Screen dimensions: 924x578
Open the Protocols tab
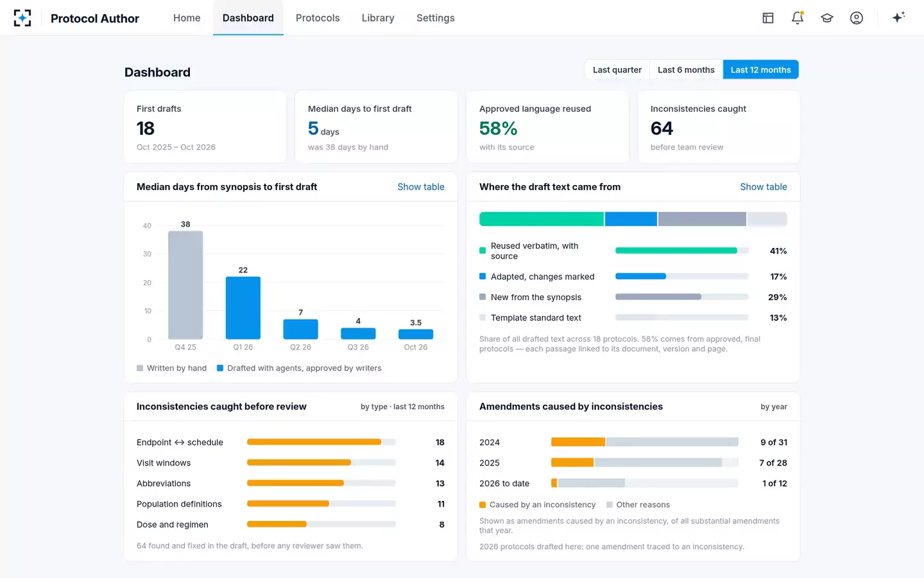click(318, 18)
